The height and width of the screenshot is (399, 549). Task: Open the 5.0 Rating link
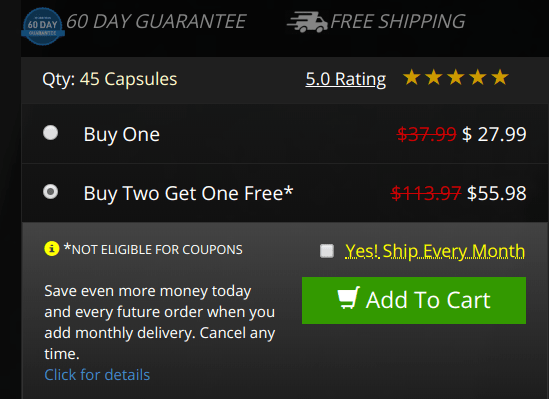(346, 79)
